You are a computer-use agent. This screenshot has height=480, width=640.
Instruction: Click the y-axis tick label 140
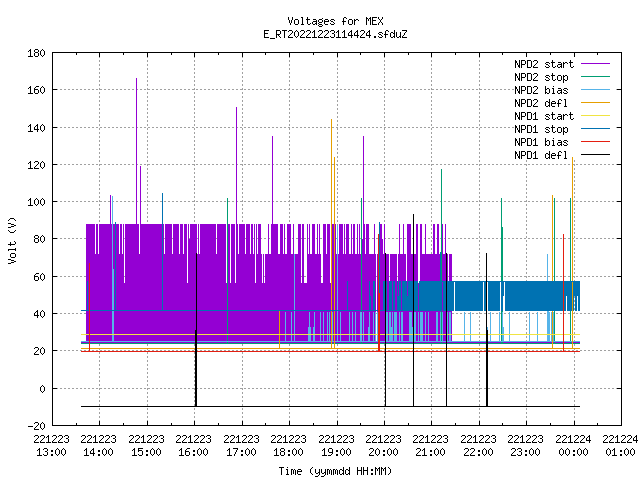(x=36, y=128)
